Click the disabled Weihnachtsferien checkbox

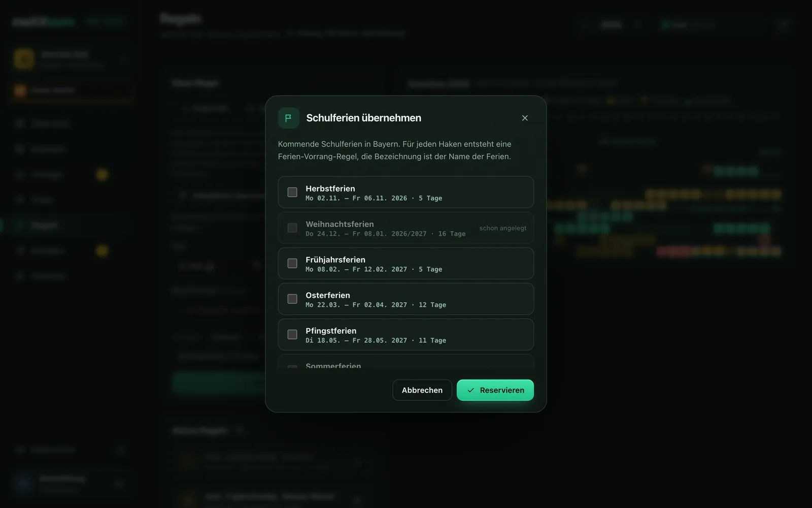click(292, 228)
